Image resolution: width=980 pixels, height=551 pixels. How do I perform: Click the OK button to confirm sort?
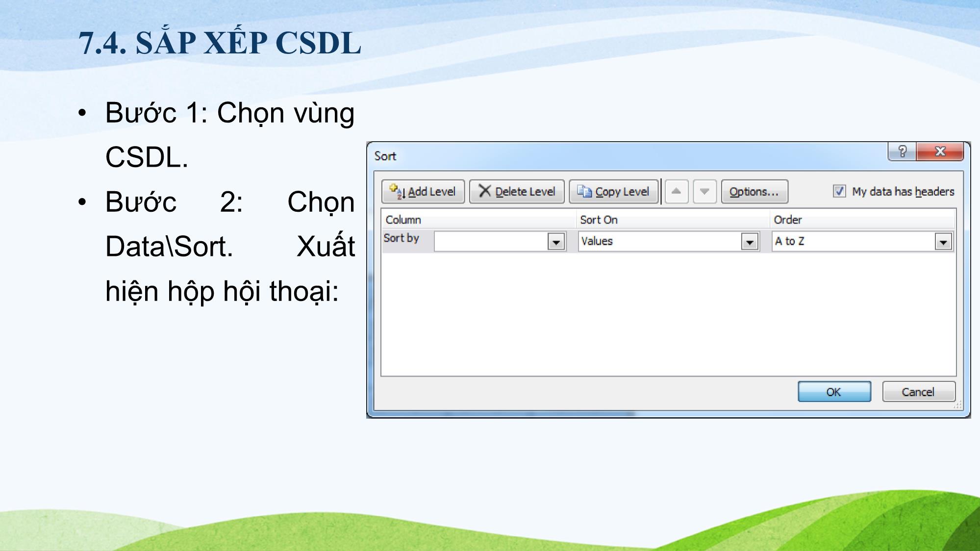pos(834,392)
